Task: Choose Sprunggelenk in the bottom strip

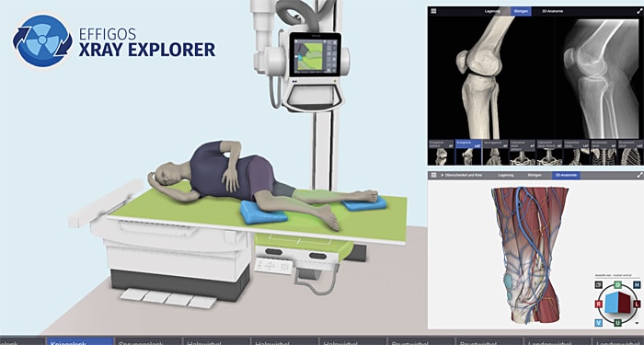Action: point(148,341)
